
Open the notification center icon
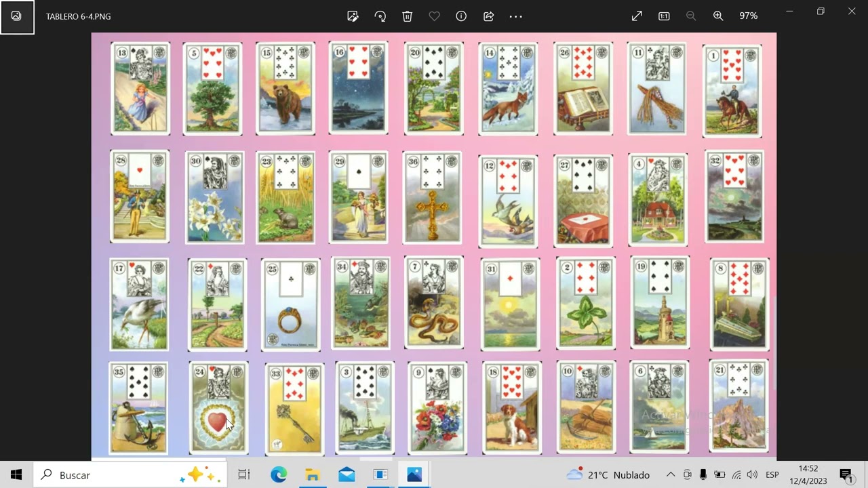846,475
